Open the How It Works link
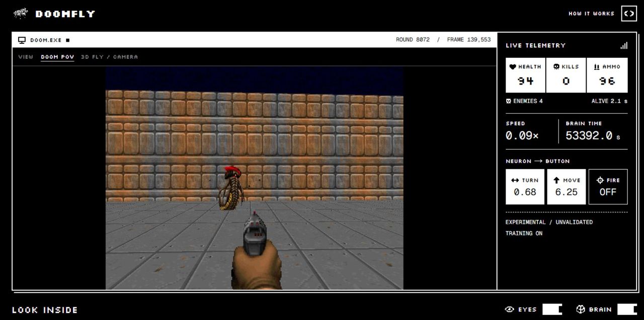Screen dimensions: 644x320 point(591,14)
